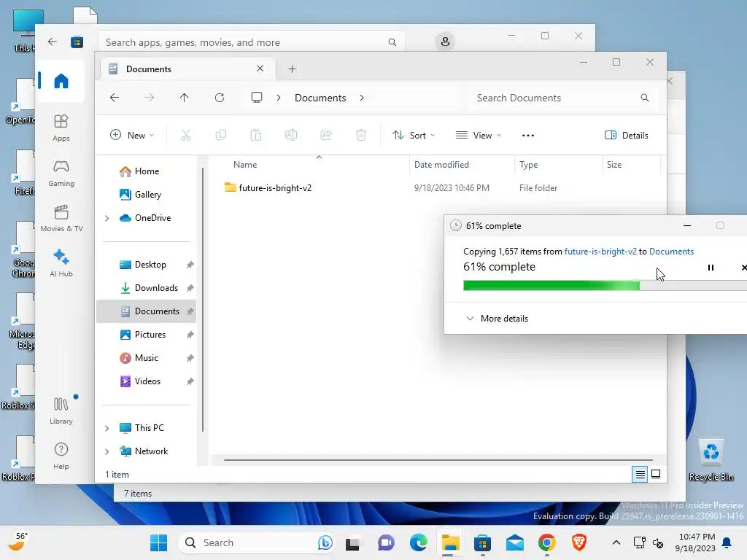
Task: Click Microsoft Store back arrow
Action: [x=53, y=42]
